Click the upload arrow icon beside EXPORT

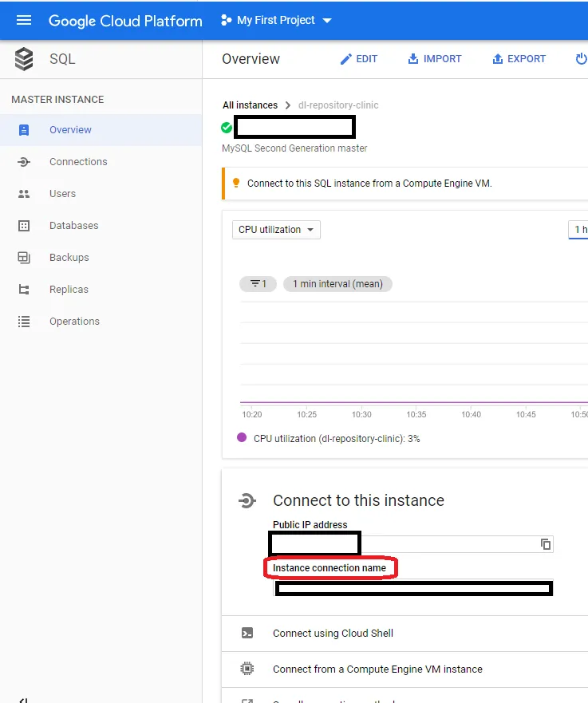tap(498, 59)
